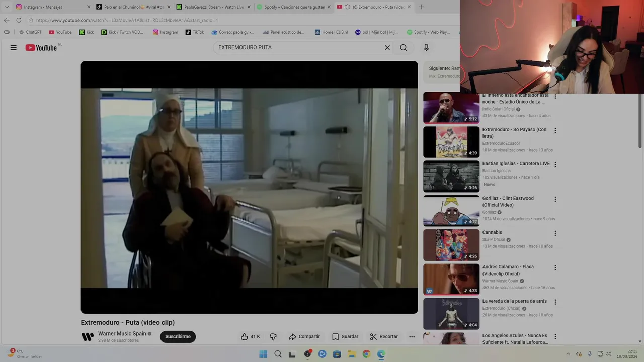The width and height of the screenshot is (644, 362).
Task: Open the YouTube guide hamburger menu
Action: click(14, 48)
